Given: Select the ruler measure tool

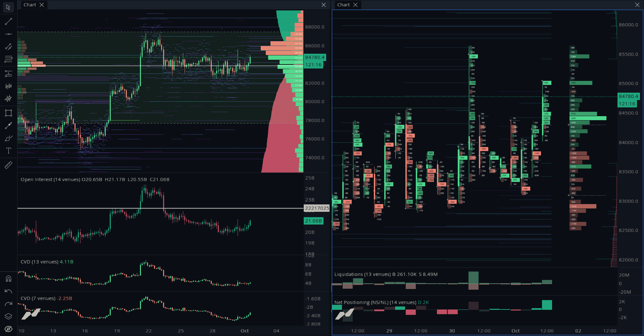Looking at the screenshot, I should click(x=8, y=165).
